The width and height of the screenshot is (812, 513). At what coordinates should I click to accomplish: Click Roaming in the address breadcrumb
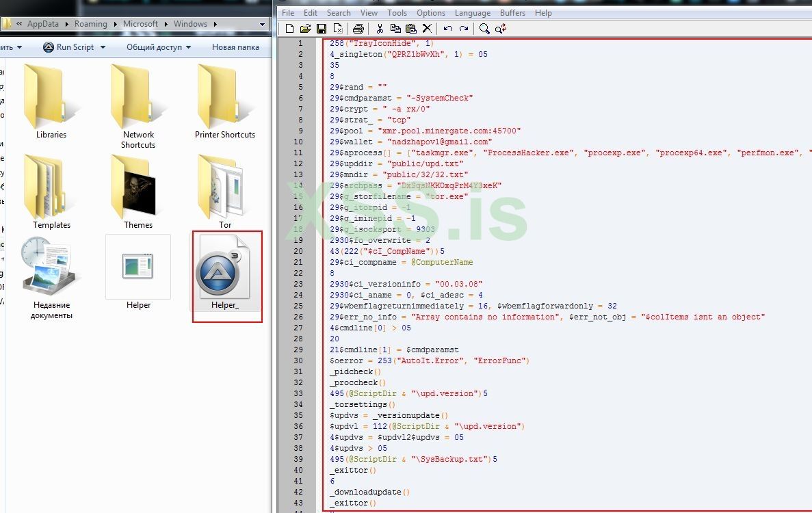(x=90, y=24)
